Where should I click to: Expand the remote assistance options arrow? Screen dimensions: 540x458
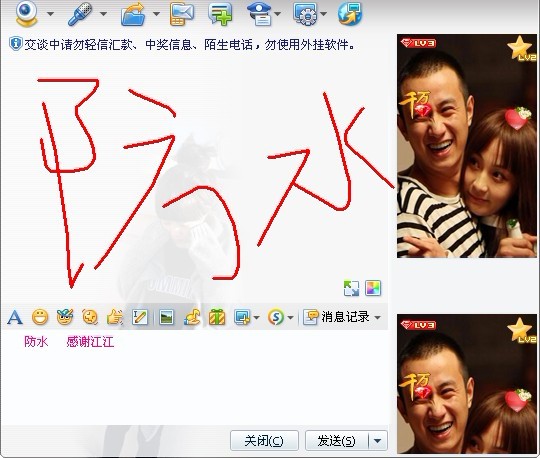323,14
